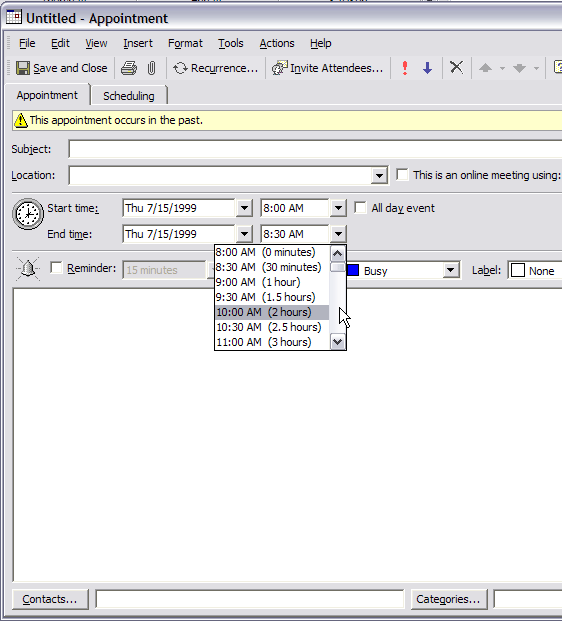Expand the Start time date dropdown
Screen dimensions: 562x621
coord(244,208)
